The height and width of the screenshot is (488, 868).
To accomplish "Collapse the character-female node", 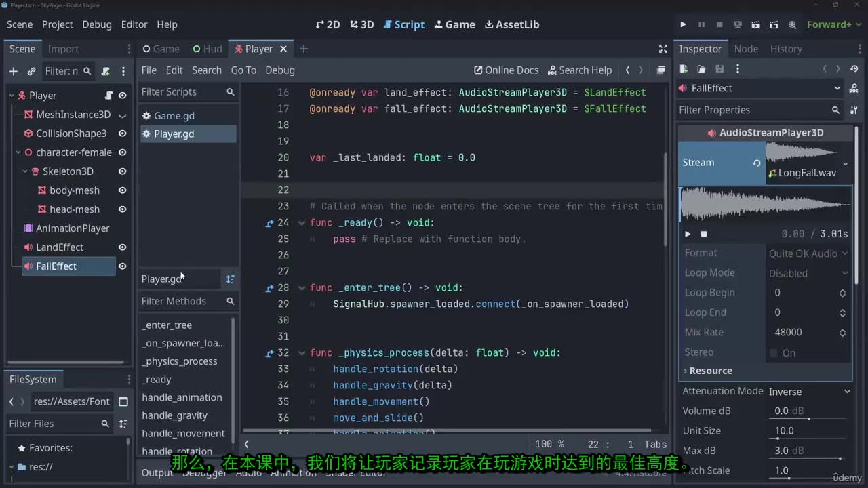I will pos(18,152).
